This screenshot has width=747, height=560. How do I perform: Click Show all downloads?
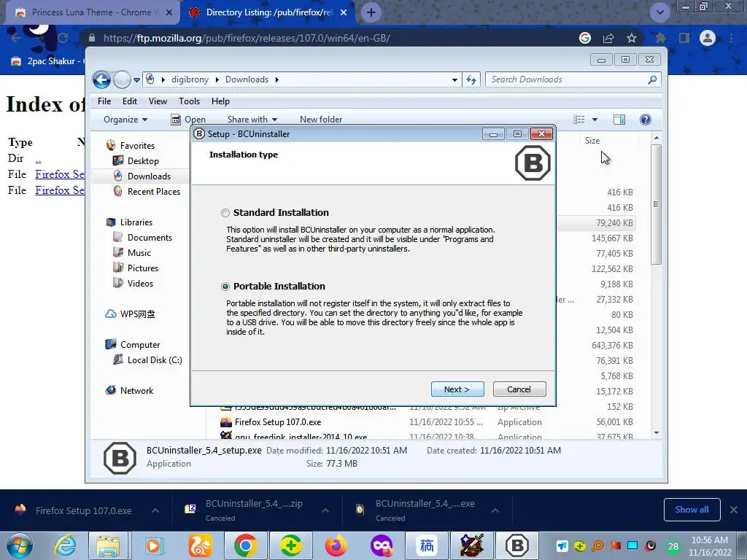[692, 510]
